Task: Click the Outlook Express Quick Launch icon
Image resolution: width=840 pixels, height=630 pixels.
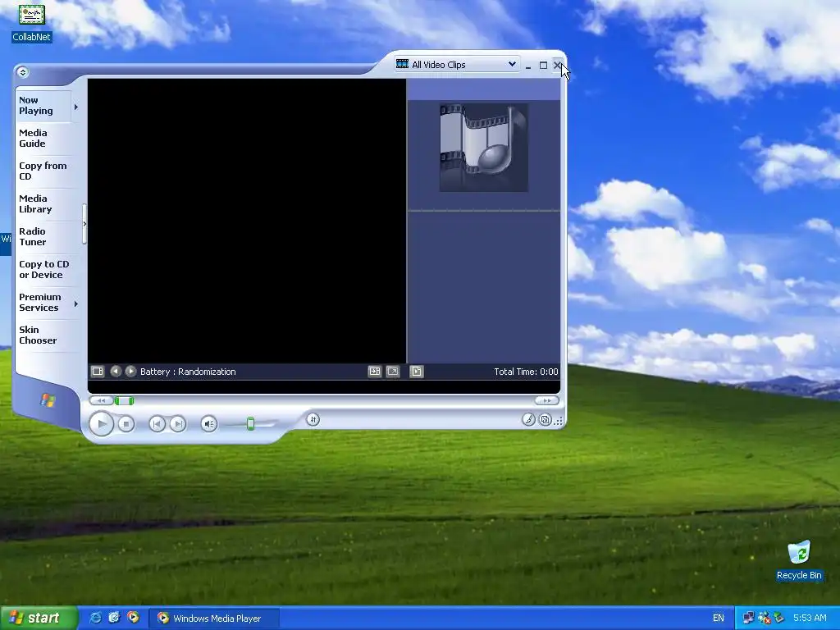Action: tap(114, 618)
